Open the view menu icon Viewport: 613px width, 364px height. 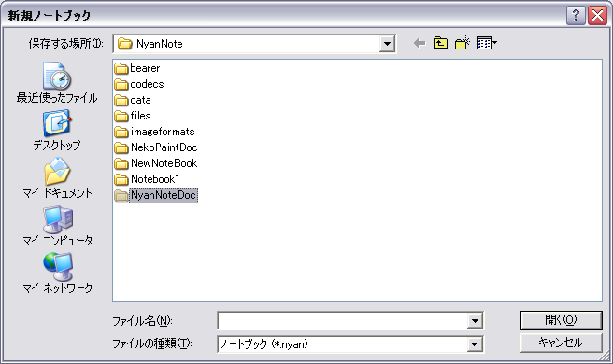click(x=486, y=43)
